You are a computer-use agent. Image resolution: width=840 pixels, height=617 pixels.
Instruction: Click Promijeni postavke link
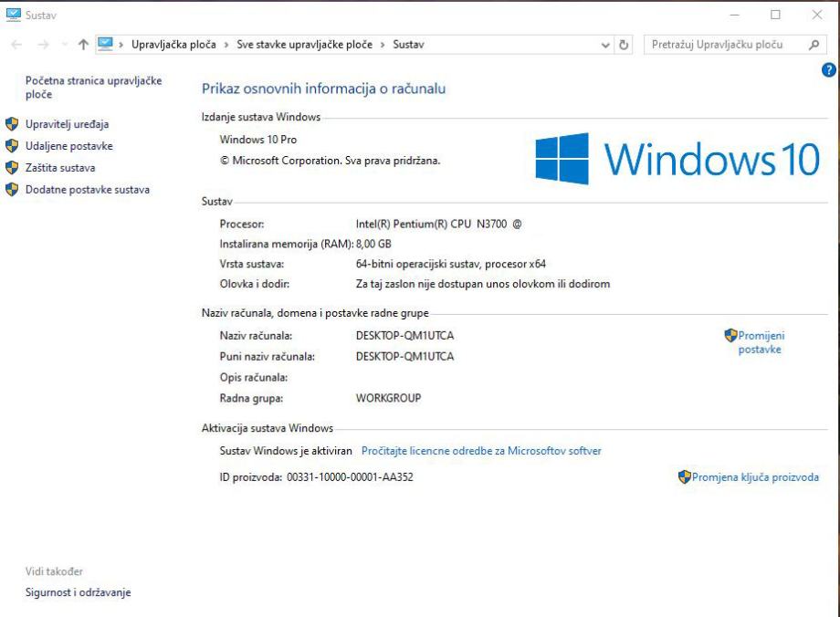click(761, 342)
